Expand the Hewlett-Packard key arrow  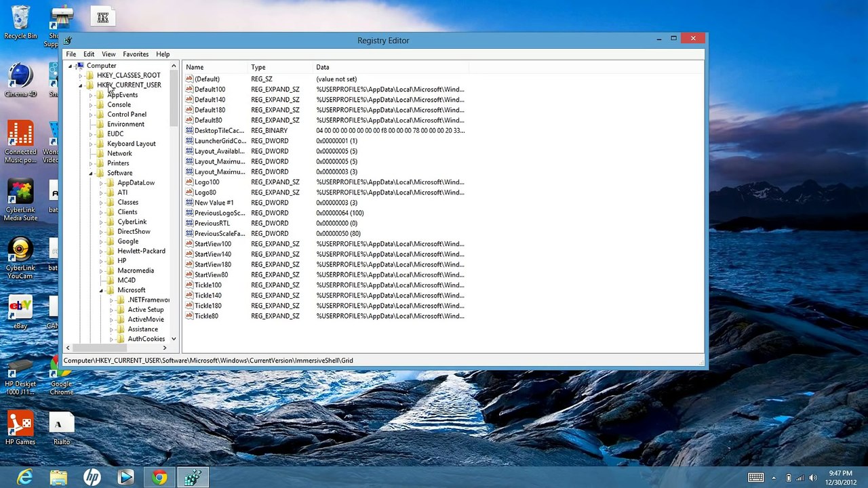pos(101,251)
